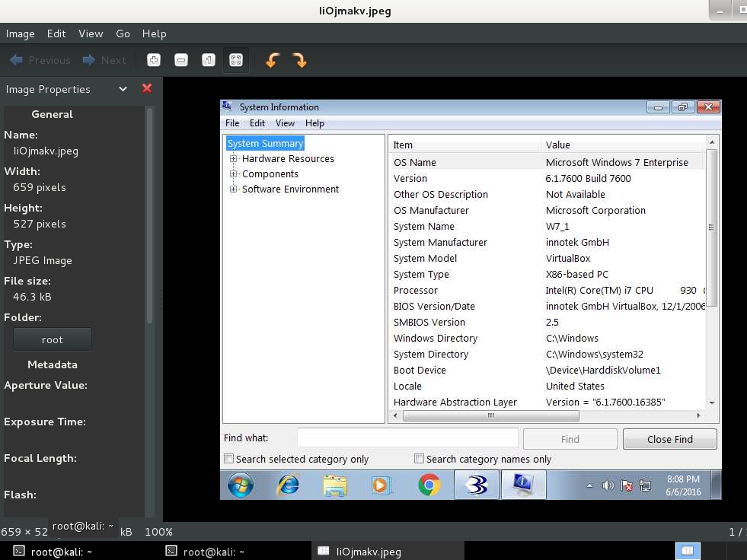747x560 pixels.
Task: Open the Help menu of image viewer
Action: point(154,33)
